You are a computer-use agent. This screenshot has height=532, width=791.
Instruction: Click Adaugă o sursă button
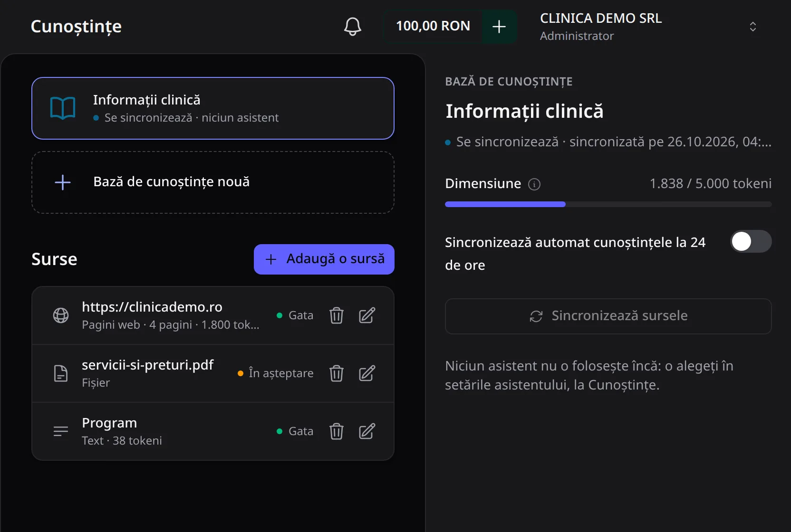point(324,259)
